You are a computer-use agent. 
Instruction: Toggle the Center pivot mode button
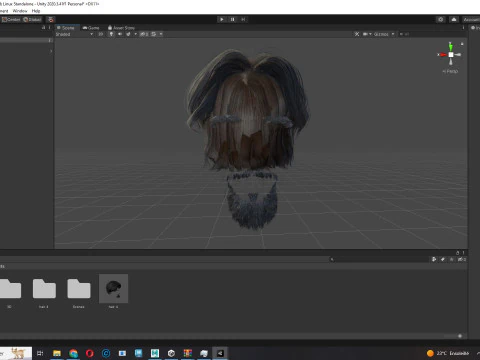coord(11,19)
